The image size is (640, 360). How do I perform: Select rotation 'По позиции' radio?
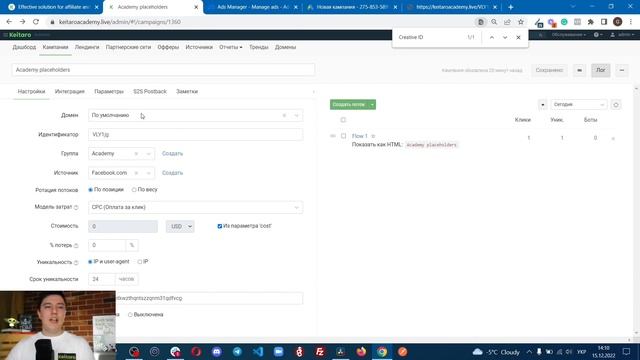point(91,190)
